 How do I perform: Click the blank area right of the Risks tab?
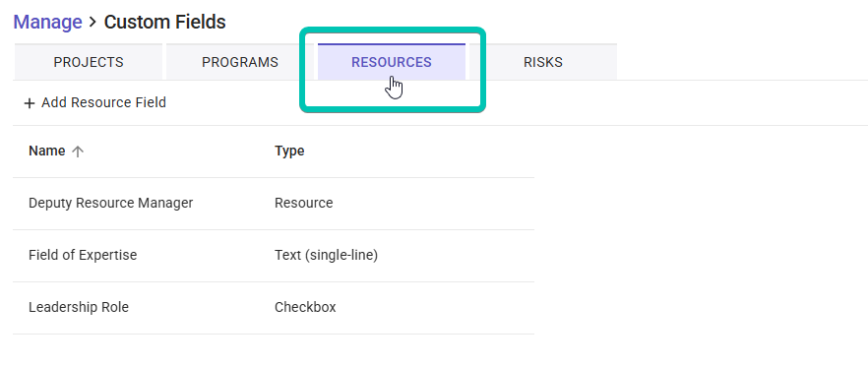pyautogui.click(x=742, y=62)
